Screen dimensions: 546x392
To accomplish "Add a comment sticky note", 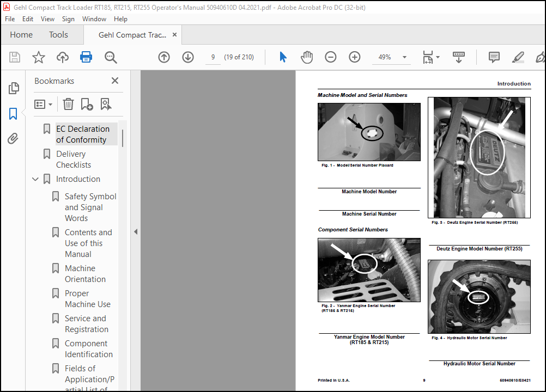I will (x=494, y=57).
